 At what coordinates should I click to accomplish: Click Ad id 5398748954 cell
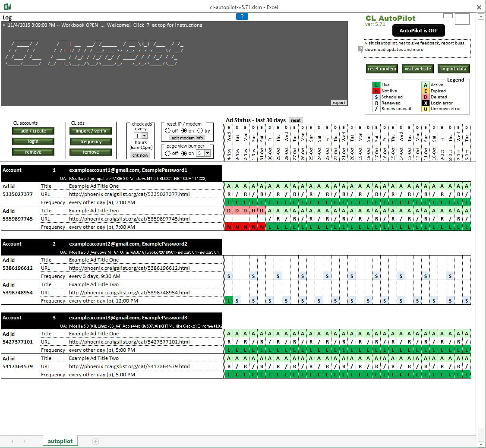point(20,292)
